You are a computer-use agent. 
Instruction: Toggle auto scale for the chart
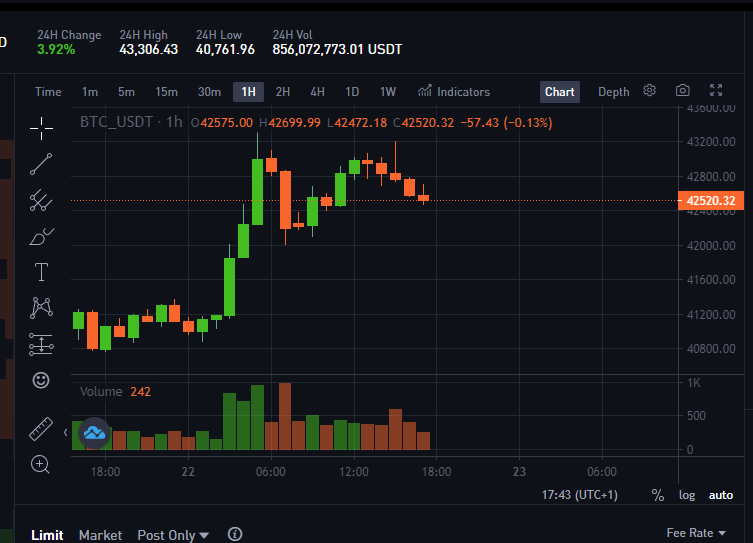[721, 495]
